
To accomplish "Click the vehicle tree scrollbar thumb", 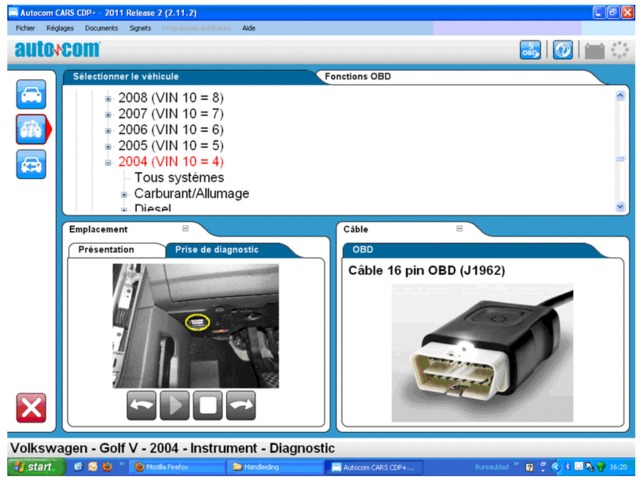I will pos(620,159).
